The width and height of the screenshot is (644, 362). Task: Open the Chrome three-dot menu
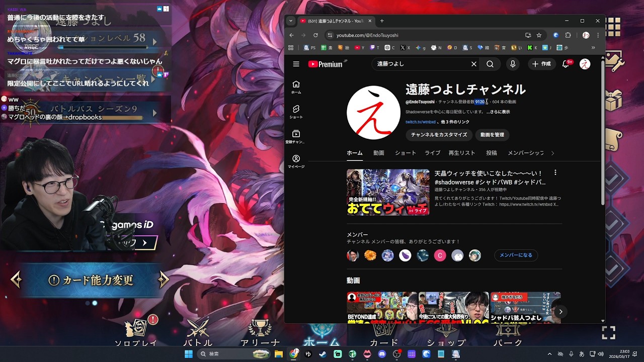[598, 35]
